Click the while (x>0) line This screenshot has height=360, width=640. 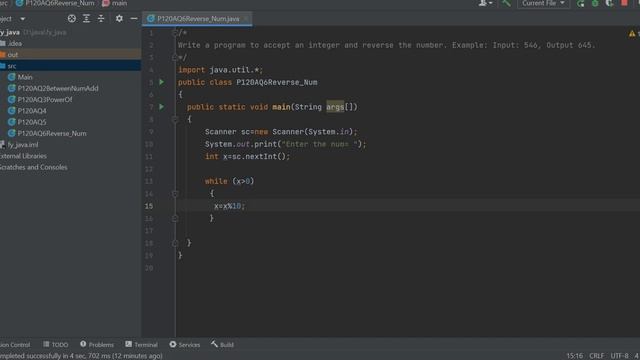pos(229,181)
